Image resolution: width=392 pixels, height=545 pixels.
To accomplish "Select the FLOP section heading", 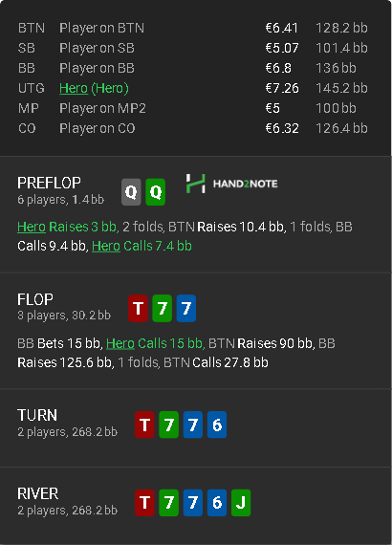I will [35, 299].
